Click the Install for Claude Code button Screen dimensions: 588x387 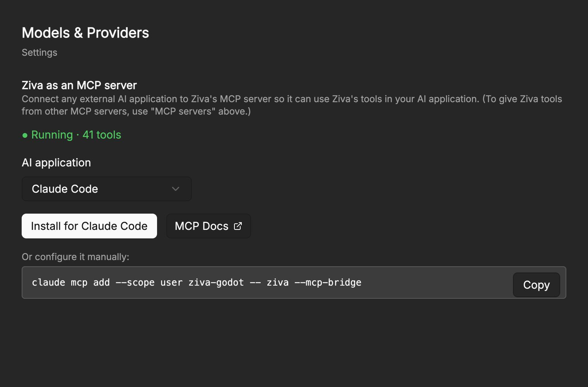(89, 226)
